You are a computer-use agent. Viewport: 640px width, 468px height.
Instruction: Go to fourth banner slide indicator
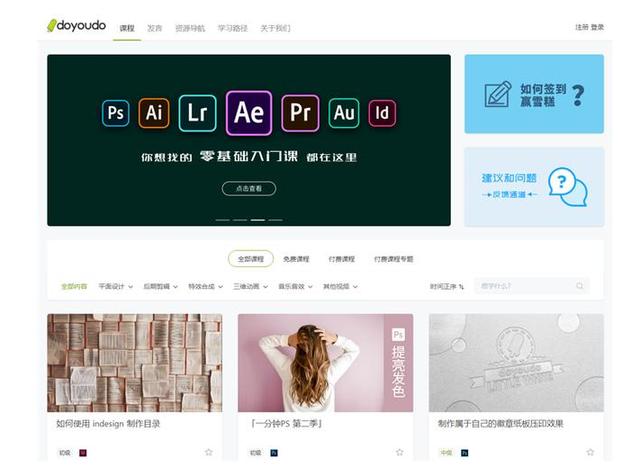pyautogui.click(x=275, y=220)
